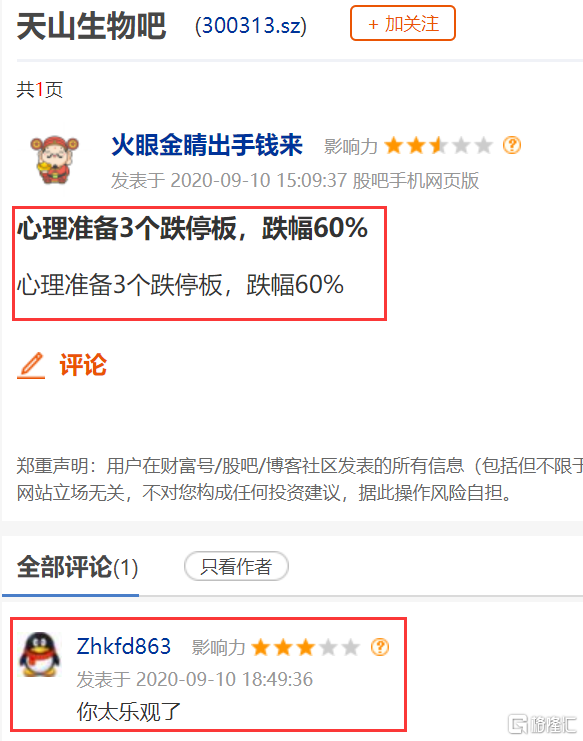Click the 共1页 page indicator
Viewport: 583px width, 741px height.
[40, 89]
